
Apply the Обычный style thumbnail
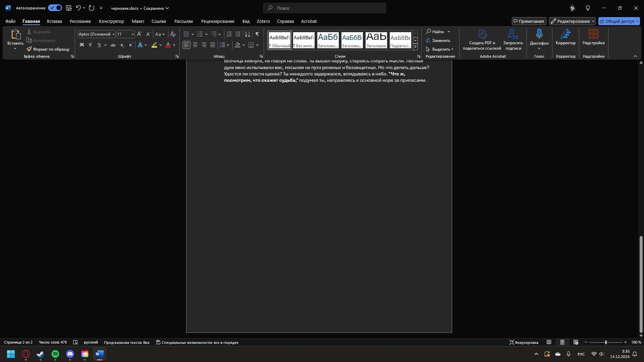pyautogui.click(x=279, y=40)
